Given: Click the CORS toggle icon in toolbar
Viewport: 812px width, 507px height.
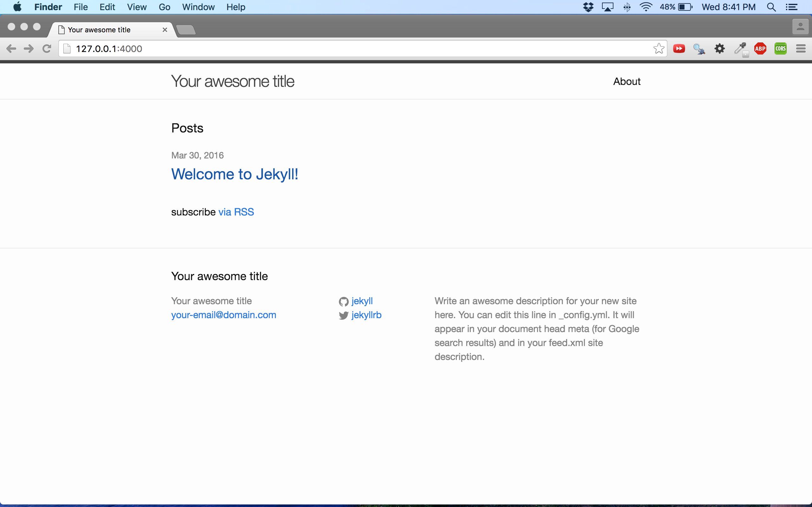Looking at the screenshot, I should (780, 48).
